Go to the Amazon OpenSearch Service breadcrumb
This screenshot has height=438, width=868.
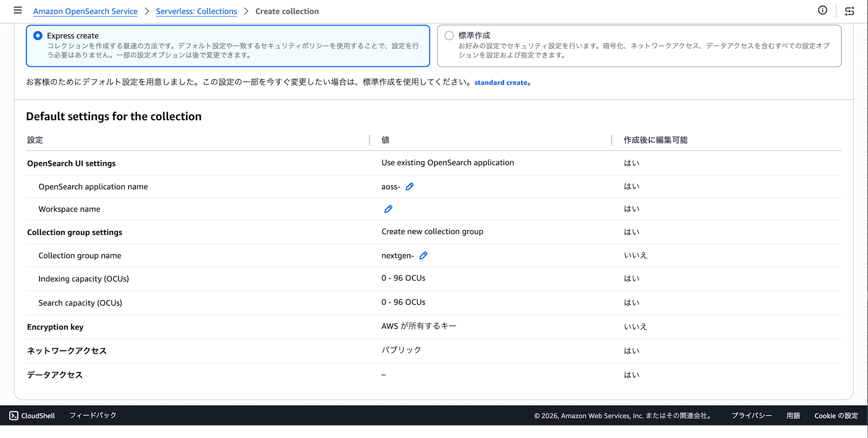click(85, 11)
